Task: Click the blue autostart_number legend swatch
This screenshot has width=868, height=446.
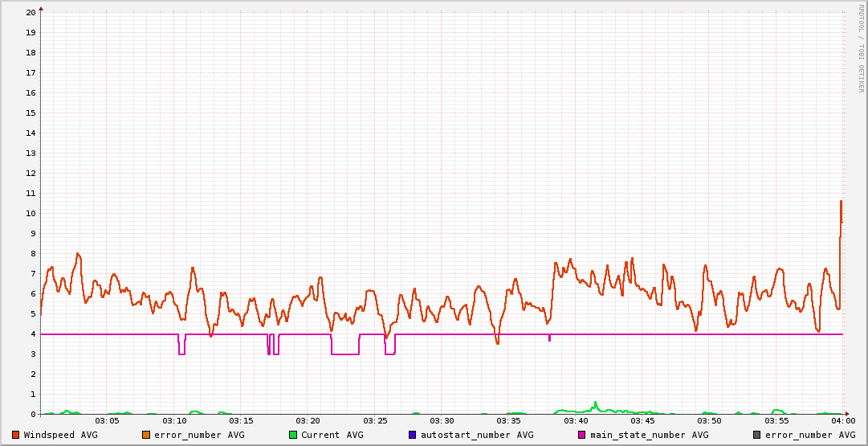Action: coord(413,435)
